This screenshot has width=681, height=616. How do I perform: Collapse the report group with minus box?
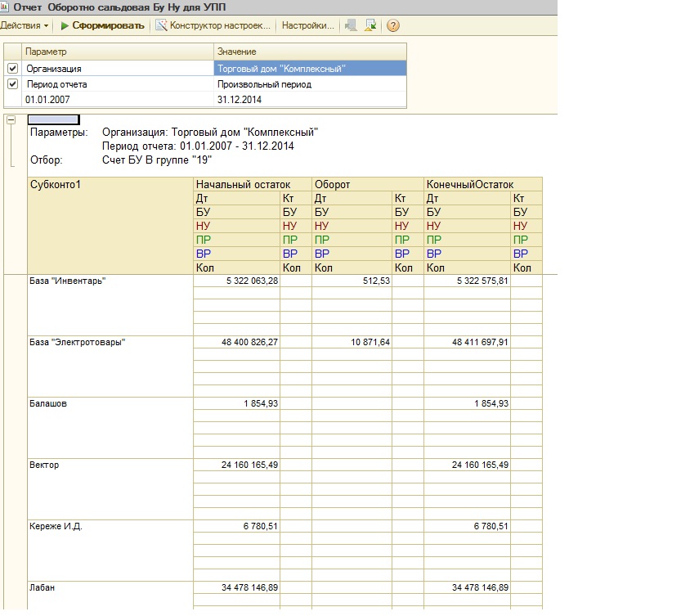[11, 120]
